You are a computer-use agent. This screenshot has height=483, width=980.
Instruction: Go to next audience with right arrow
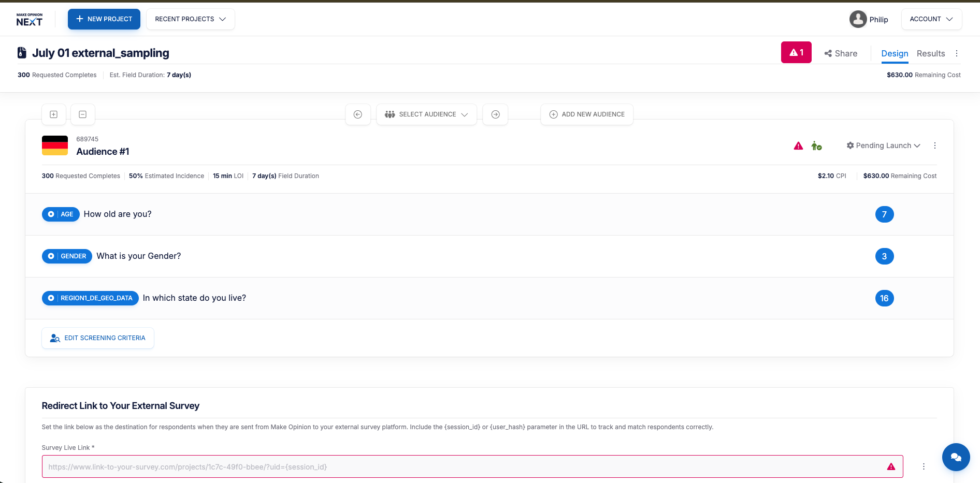click(496, 114)
